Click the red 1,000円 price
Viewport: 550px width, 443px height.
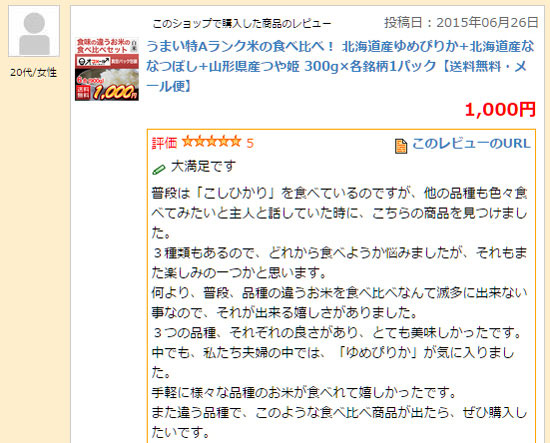(x=500, y=109)
